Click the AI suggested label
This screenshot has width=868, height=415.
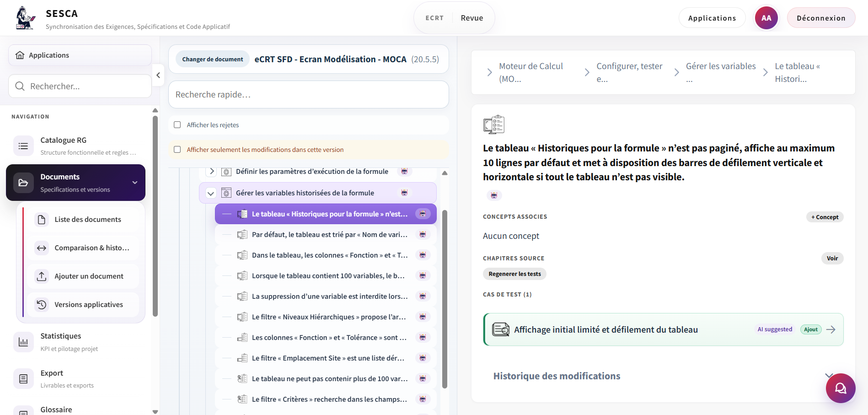click(x=775, y=329)
